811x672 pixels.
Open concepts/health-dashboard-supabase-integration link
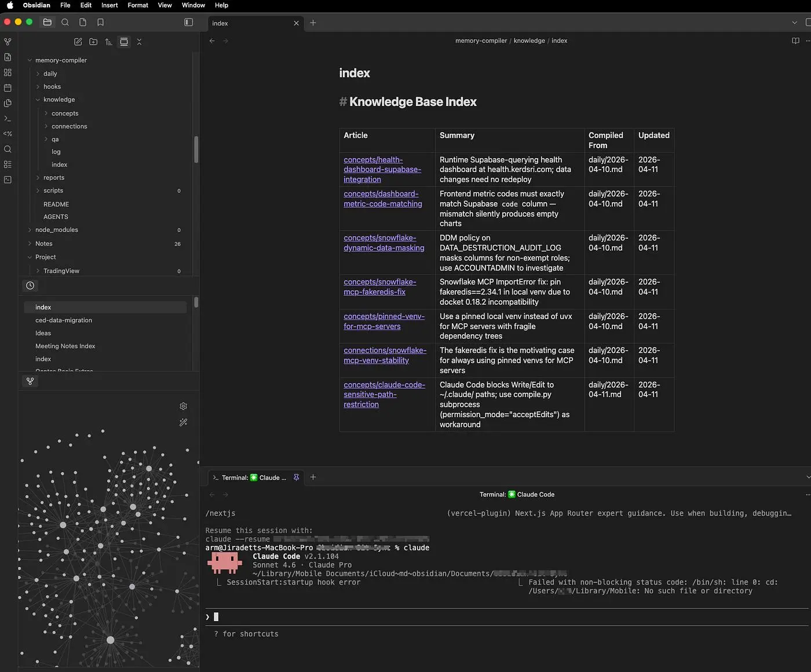click(x=382, y=170)
